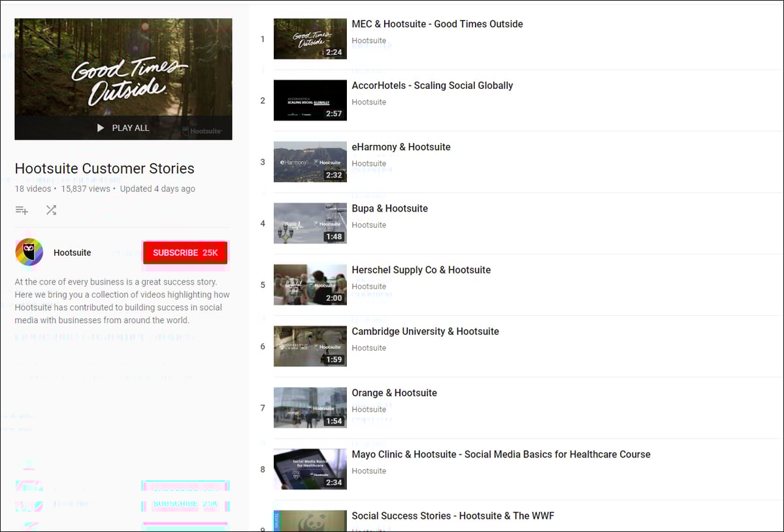Click the AccorHotels video thumbnail
This screenshot has height=532, width=784.
(310, 100)
